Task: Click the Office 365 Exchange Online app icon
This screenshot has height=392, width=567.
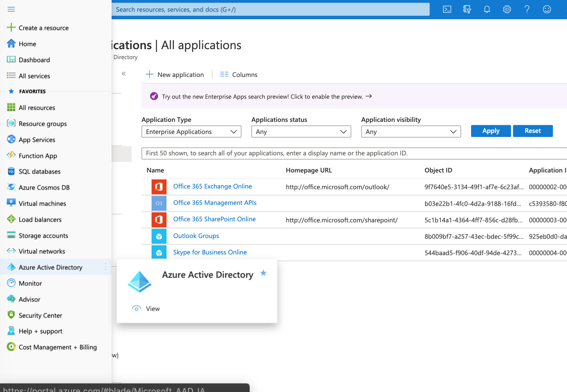Action: pyautogui.click(x=159, y=187)
